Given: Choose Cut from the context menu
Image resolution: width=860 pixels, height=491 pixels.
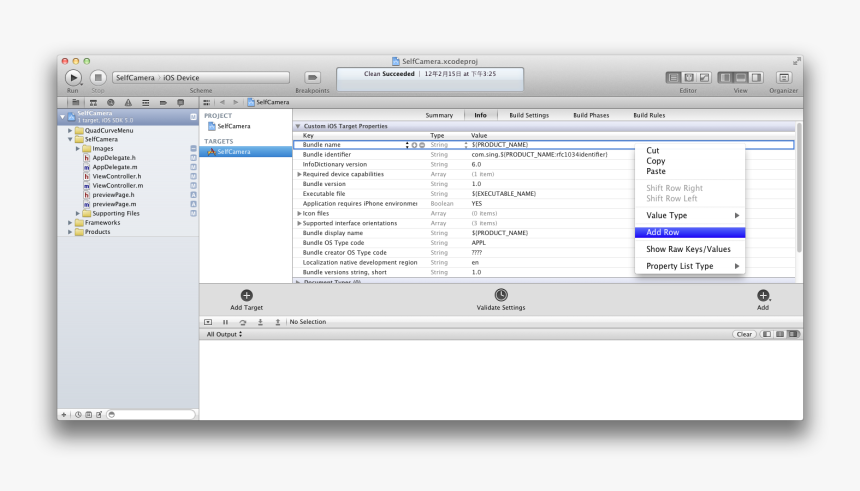Looking at the screenshot, I should [690, 150].
